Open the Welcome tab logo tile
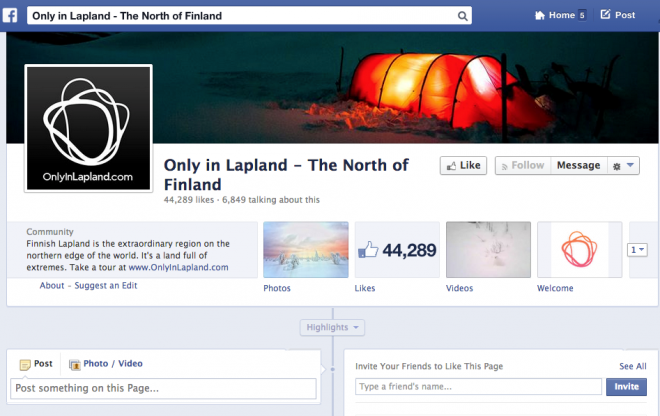The width and height of the screenshot is (660, 416). coord(580,250)
